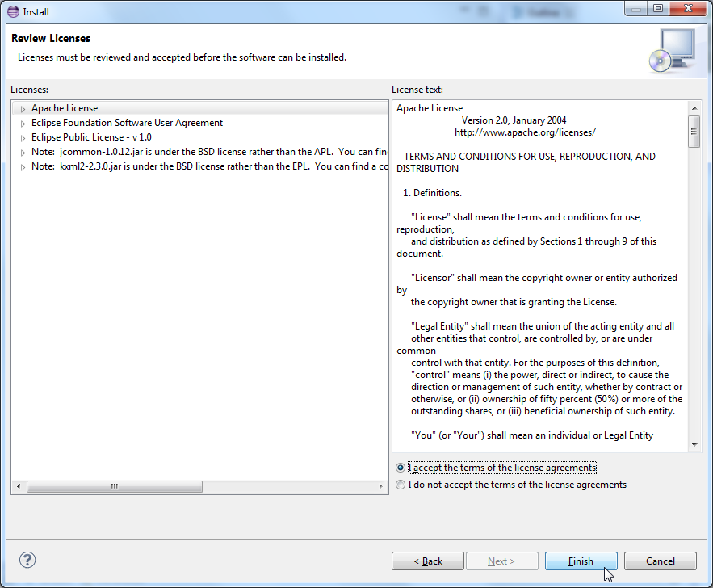Screen dimensions: 713x588
Task: Select Eclipse Foundation Software User Agreement row
Action: click(x=200, y=123)
